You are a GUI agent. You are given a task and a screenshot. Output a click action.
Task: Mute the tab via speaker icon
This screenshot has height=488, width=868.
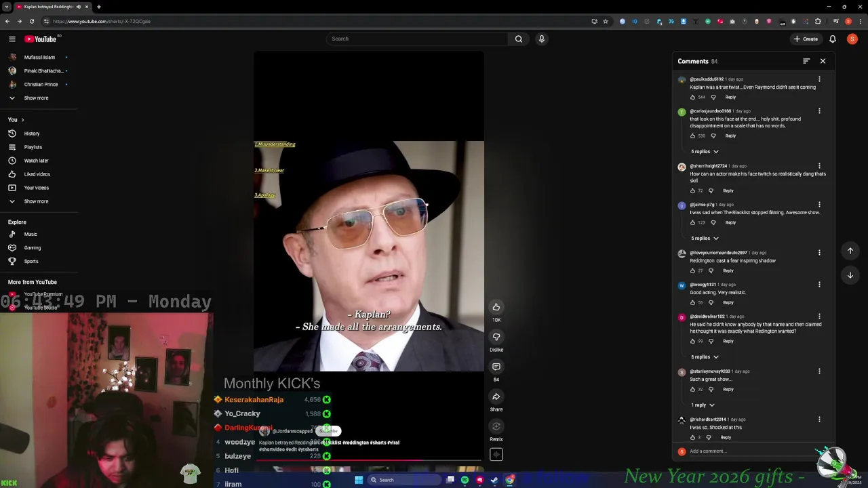click(x=79, y=7)
